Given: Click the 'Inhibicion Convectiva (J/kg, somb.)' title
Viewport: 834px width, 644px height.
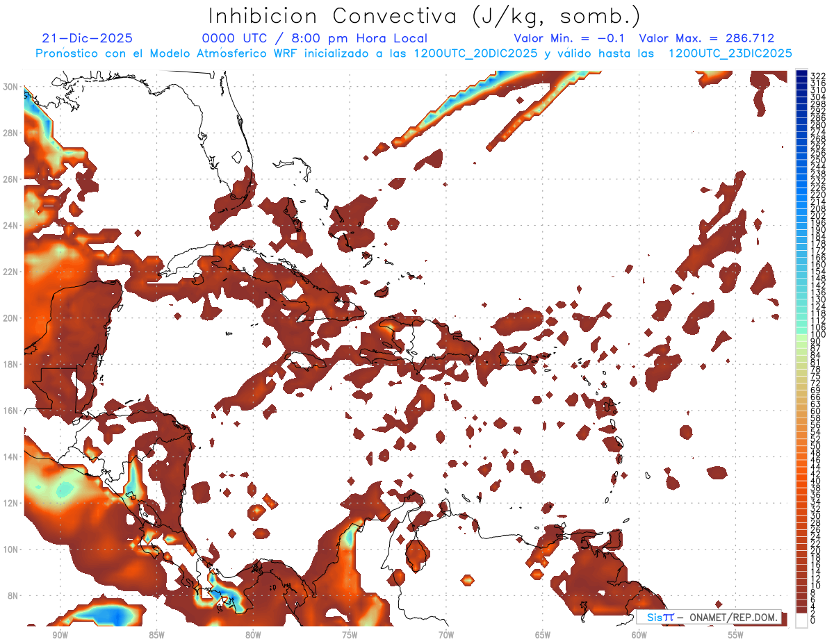Looking at the screenshot, I should pos(424,16).
